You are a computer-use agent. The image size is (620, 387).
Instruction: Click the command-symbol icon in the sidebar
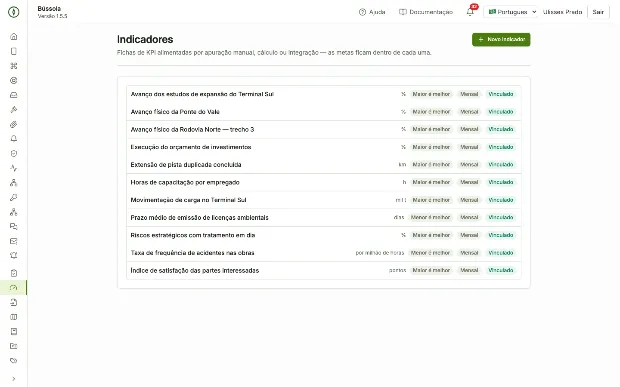(x=13, y=66)
